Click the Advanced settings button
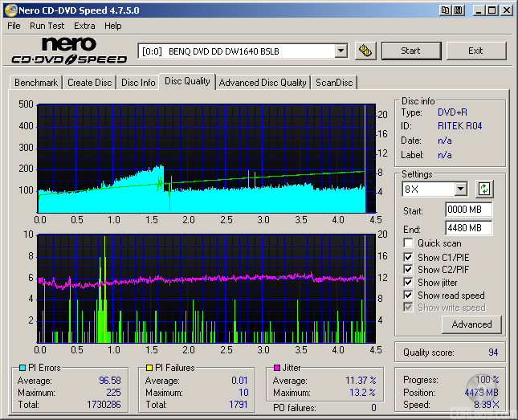518x420 pixels. (x=471, y=324)
